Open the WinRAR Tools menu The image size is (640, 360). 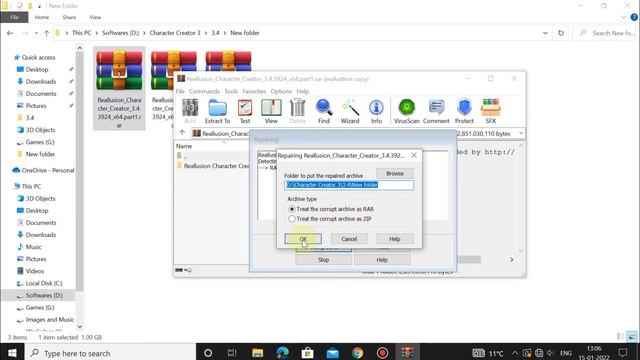(x=231, y=91)
